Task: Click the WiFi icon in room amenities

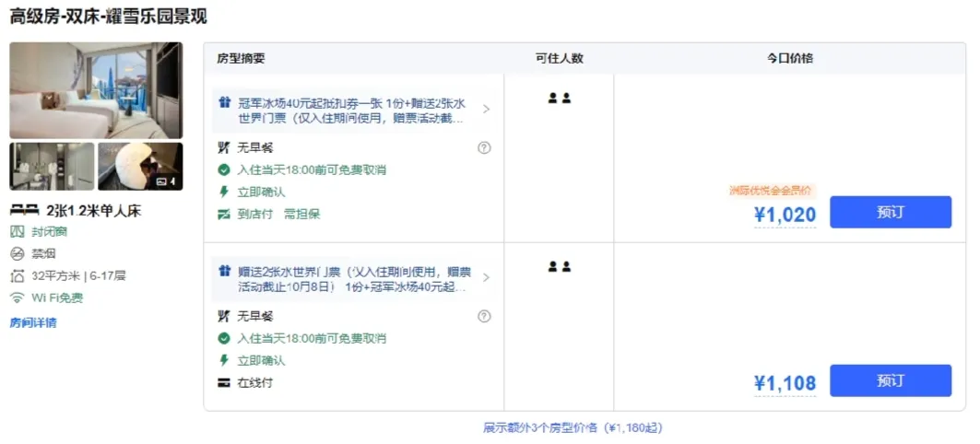Action: 17,298
